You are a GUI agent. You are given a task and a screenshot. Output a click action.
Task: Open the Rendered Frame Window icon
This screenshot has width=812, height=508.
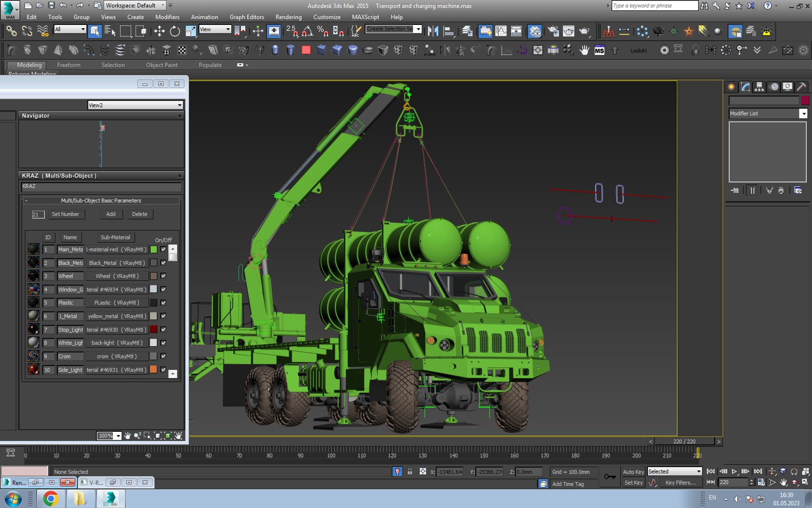pos(569,32)
